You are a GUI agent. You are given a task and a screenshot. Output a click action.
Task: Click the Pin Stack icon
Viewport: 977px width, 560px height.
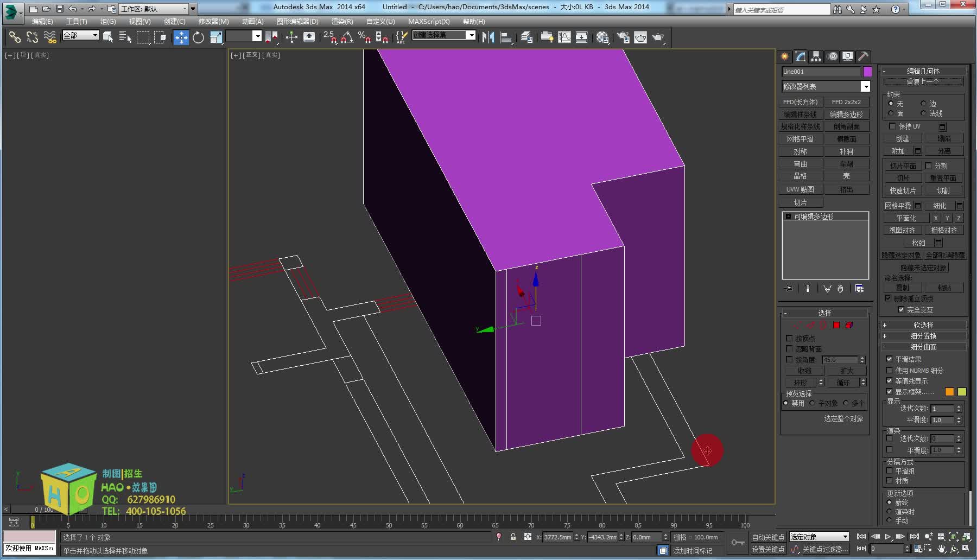tap(789, 289)
